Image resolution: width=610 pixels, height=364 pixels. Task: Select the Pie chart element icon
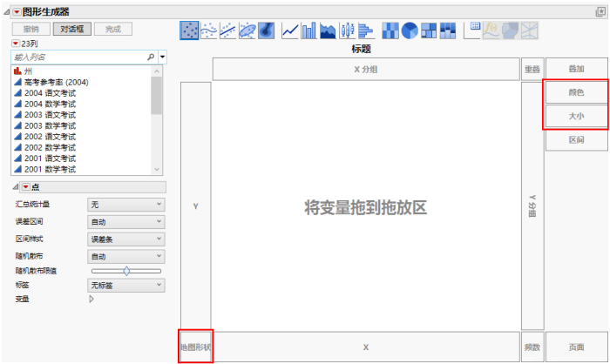[410, 30]
